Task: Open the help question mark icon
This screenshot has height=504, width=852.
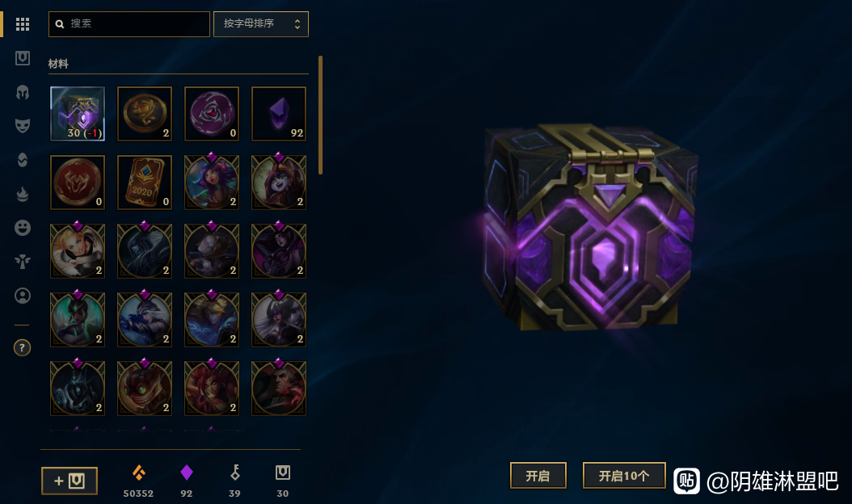Action: 22,347
